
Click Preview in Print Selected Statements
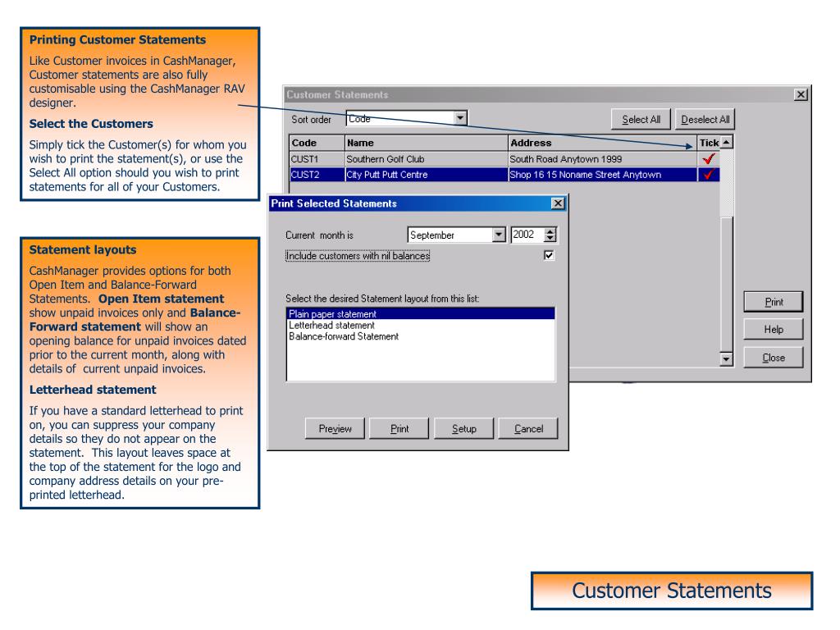point(335,428)
